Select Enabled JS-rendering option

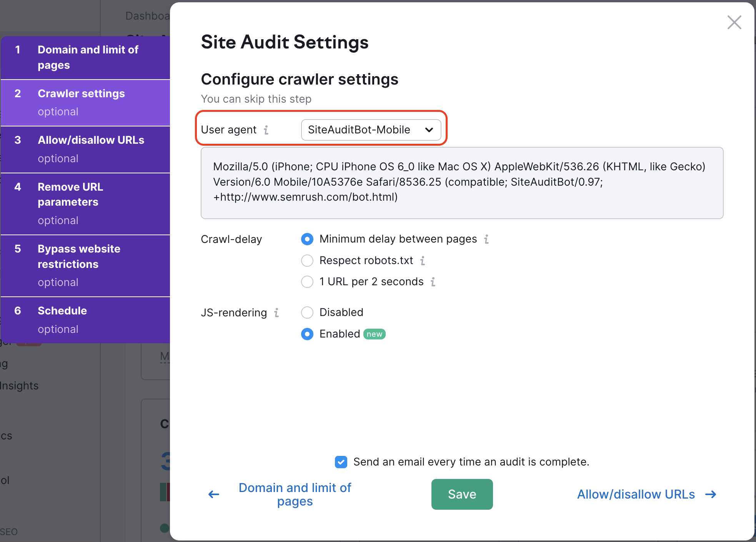coord(307,334)
